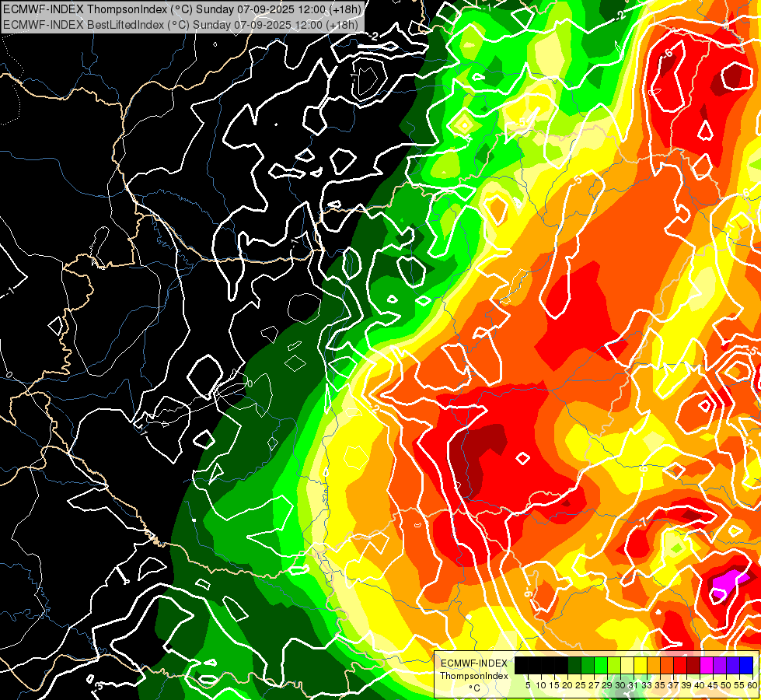This screenshot has height=700, width=761.
Task: Click the ThompsonIndex title line at top
Action: (x=181, y=9)
